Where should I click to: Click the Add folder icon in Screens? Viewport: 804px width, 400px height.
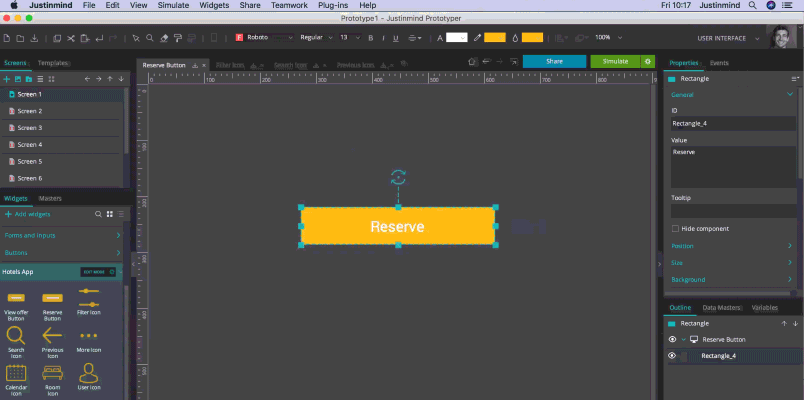pyautogui.click(x=29, y=79)
